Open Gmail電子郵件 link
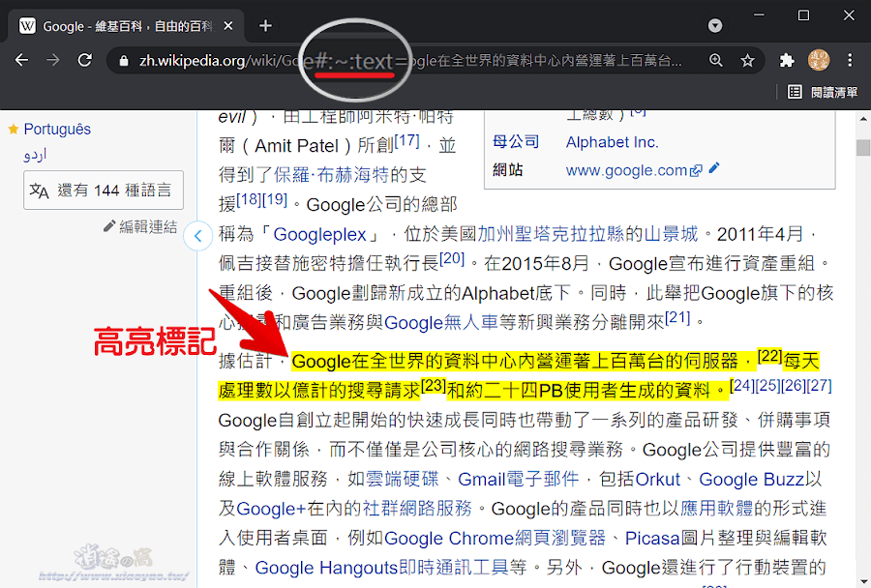 pyautogui.click(x=519, y=479)
